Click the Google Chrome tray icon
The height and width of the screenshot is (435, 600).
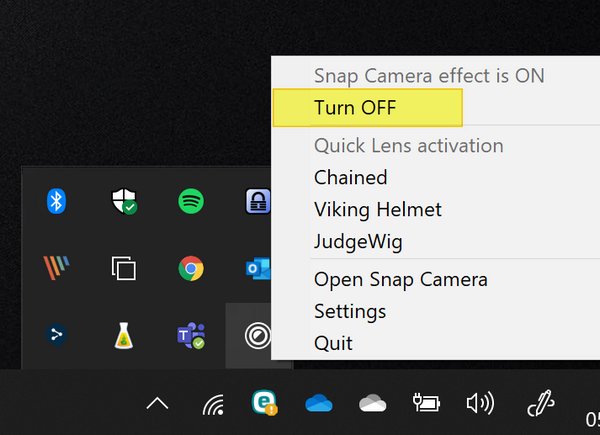coord(191,268)
